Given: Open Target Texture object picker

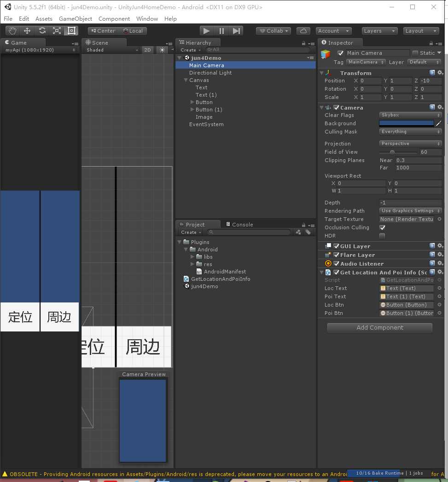Looking at the screenshot, I should [439, 219].
